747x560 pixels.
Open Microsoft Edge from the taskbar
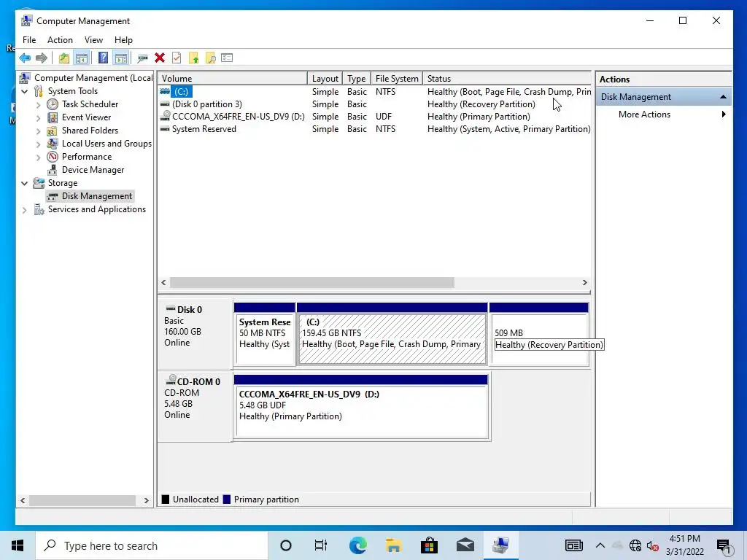[x=357, y=545]
